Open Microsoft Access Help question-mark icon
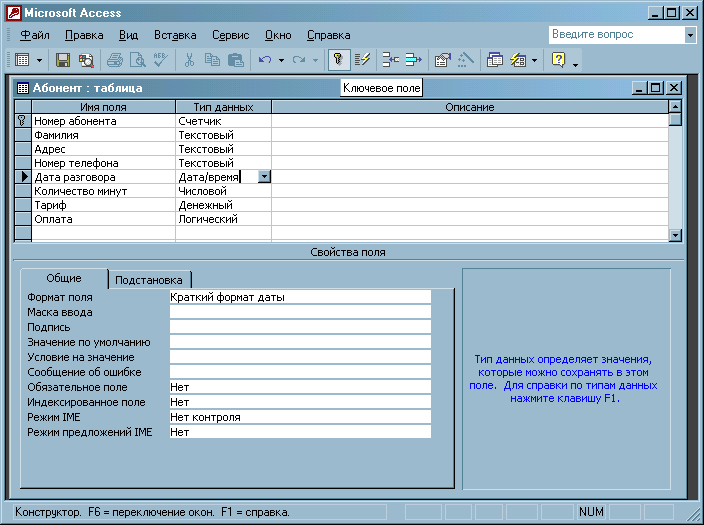Screen dimensions: 704x525 pos(558,60)
